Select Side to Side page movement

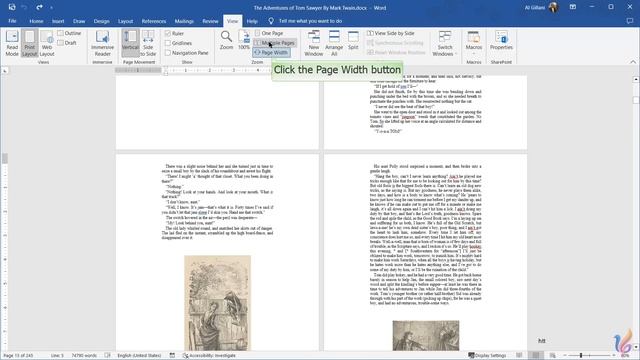pyautogui.click(x=148, y=43)
